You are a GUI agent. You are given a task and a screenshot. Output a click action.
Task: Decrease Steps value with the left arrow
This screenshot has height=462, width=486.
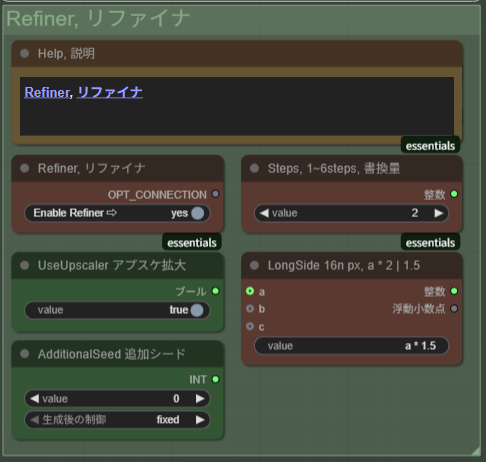pos(264,213)
